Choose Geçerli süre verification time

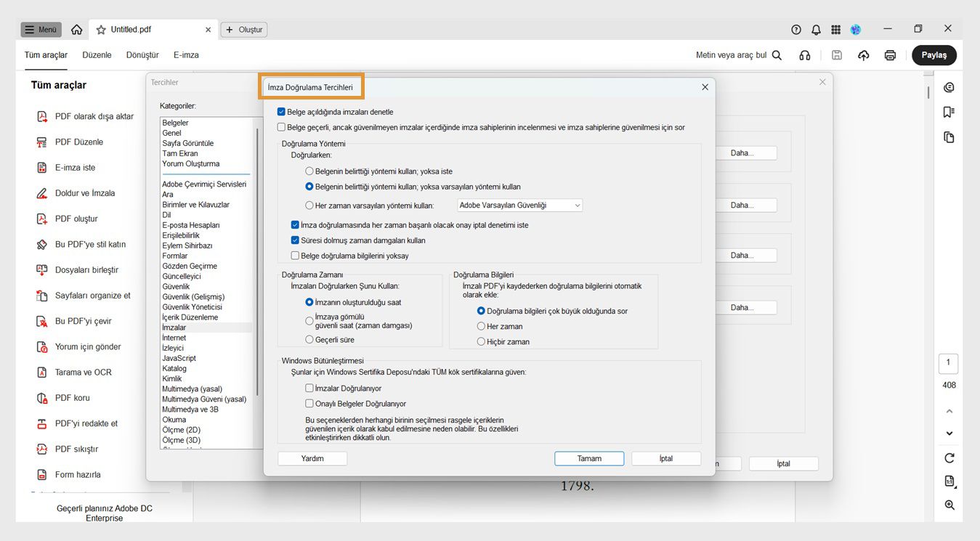[309, 340]
